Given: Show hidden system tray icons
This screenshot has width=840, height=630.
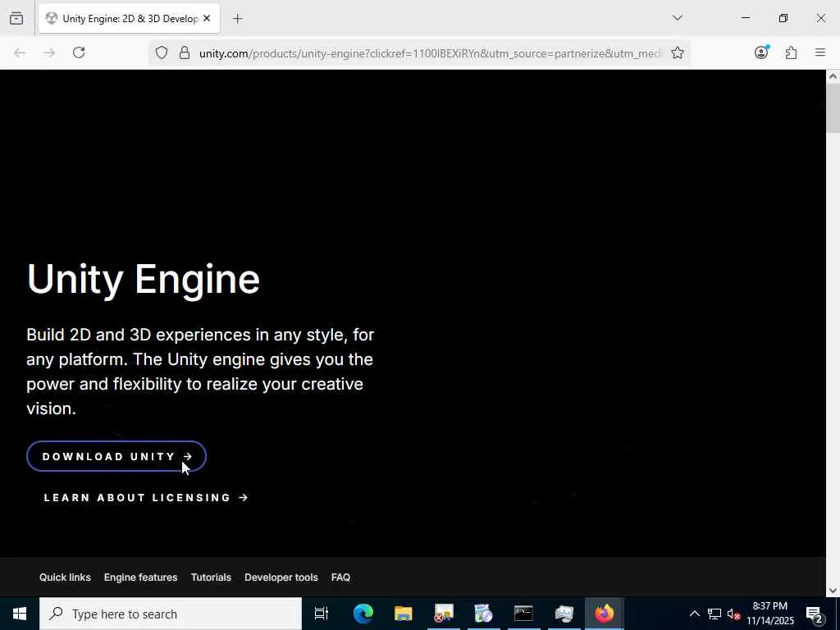Looking at the screenshot, I should [694, 614].
